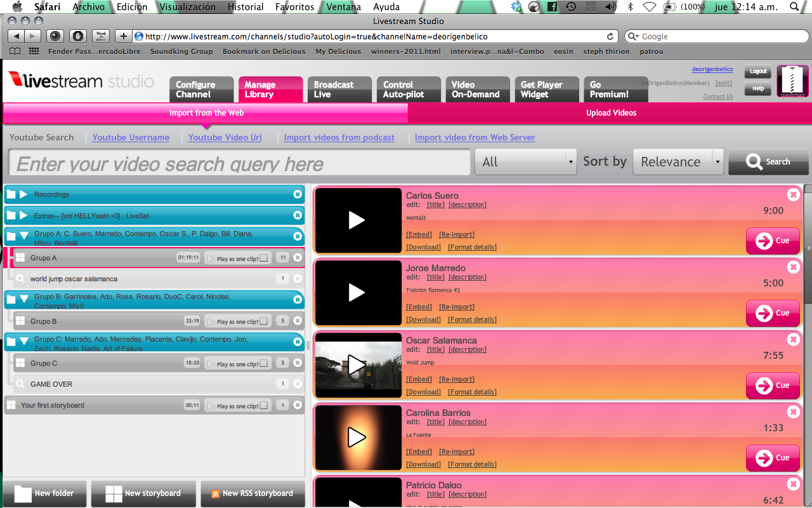Click the video search query field
Screen dimensions: 812x508
(x=239, y=163)
